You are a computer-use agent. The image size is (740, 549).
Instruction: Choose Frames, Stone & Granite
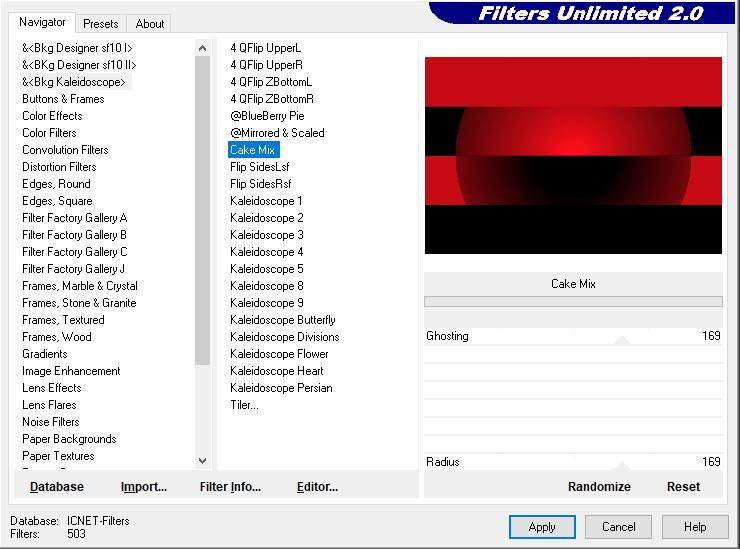tap(79, 303)
